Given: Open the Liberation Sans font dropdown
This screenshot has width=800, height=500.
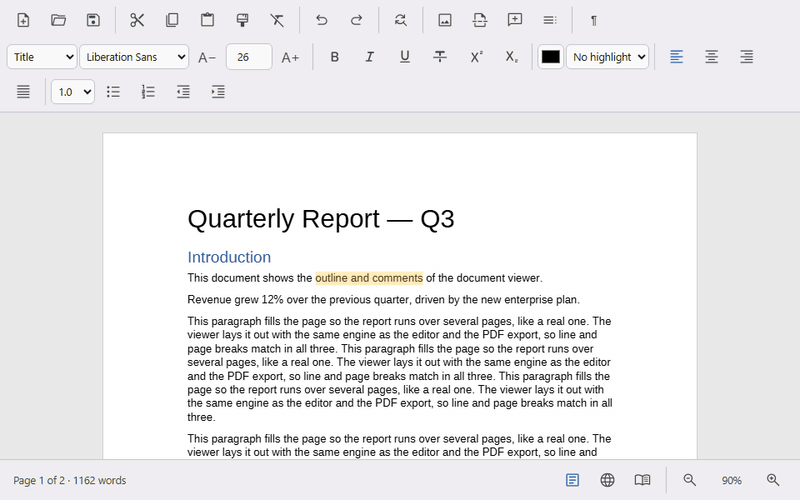Looking at the screenshot, I should point(134,57).
